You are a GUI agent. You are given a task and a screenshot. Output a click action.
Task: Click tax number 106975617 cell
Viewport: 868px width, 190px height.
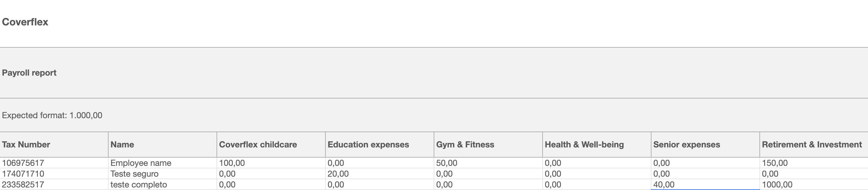(x=54, y=163)
